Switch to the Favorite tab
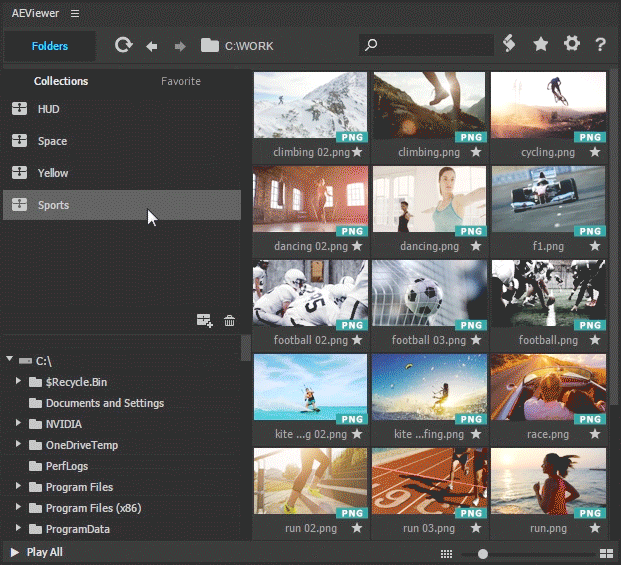Screen dimensions: 621x565 click(181, 81)
